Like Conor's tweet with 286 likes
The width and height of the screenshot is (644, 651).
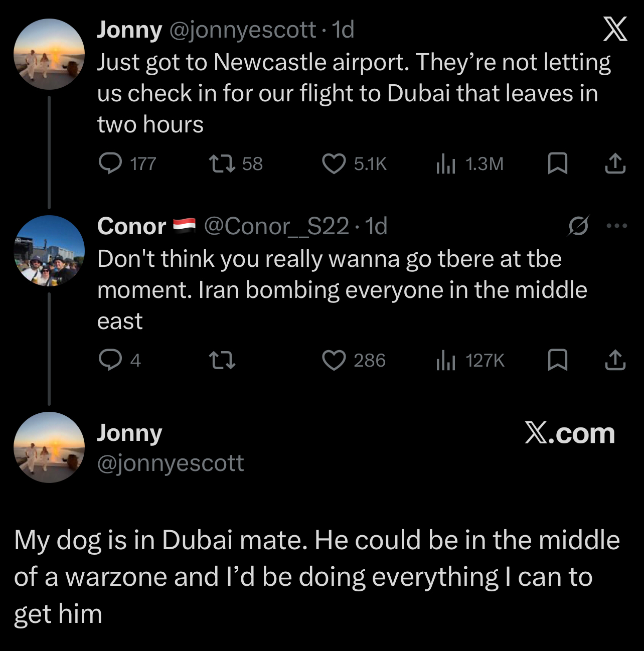pos(334,360)
